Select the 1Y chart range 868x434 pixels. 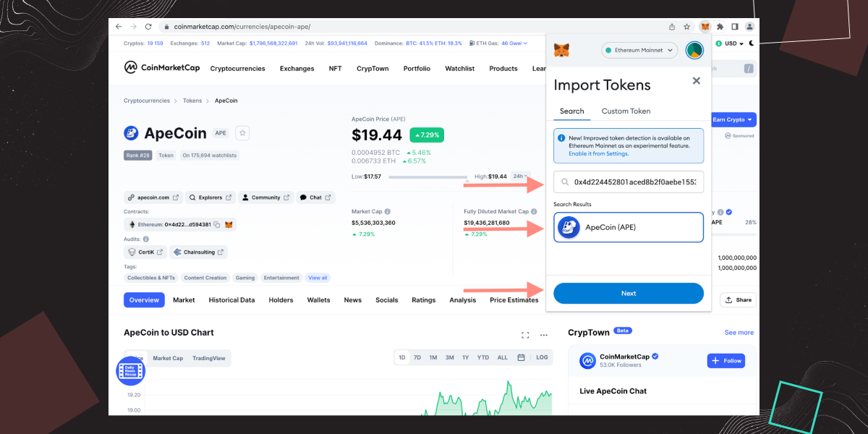coord(465,357)
